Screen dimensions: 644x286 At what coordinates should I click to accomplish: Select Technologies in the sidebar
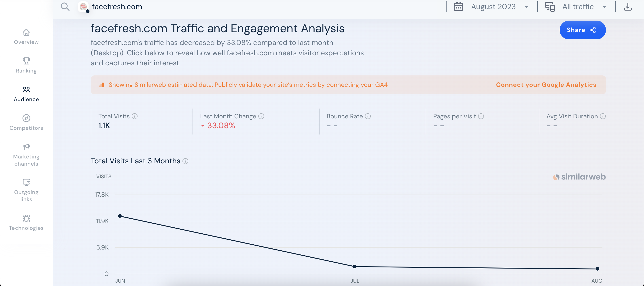pyautogui.click(x=26, y=222)
